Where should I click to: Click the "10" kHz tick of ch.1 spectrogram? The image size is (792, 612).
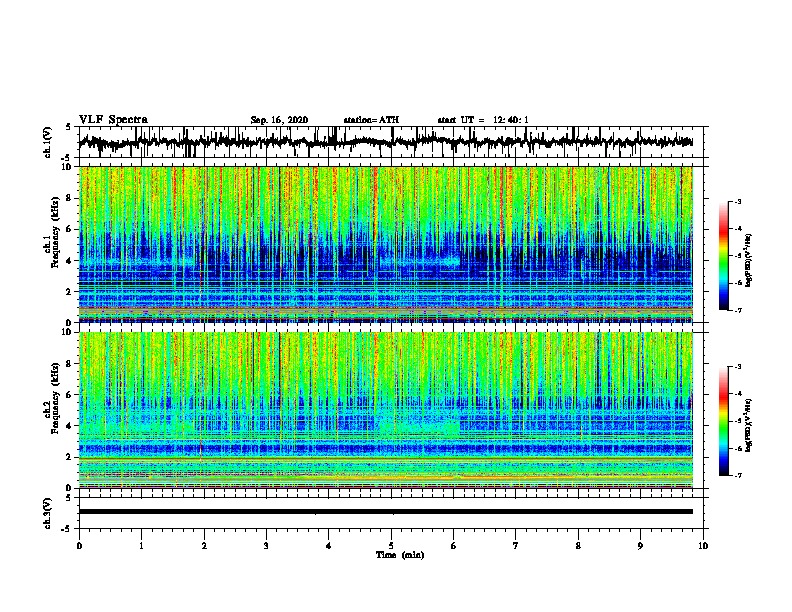coord(67,167)
